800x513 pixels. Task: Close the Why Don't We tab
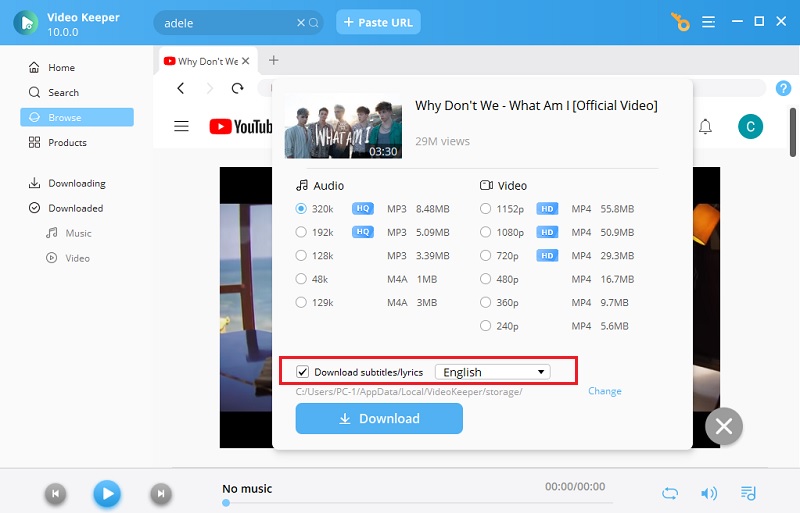pyautogui.click(x=246, y=61)
